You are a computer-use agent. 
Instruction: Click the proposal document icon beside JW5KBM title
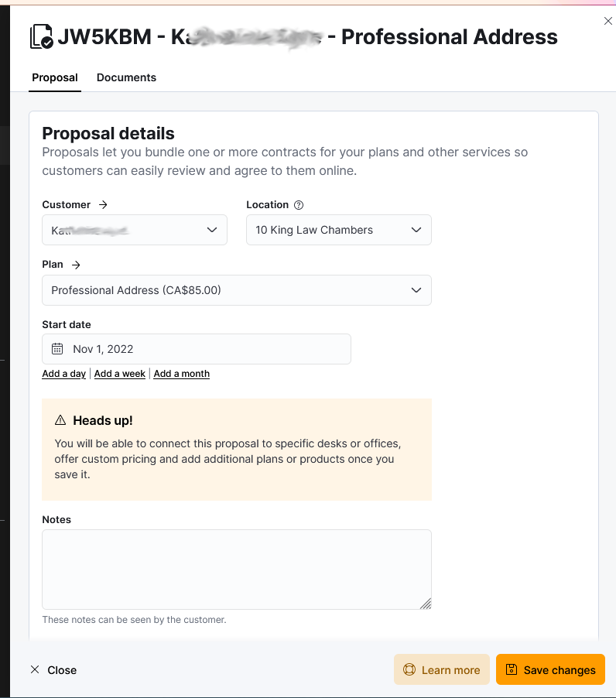pyautogui.click(x=41, y=36)
